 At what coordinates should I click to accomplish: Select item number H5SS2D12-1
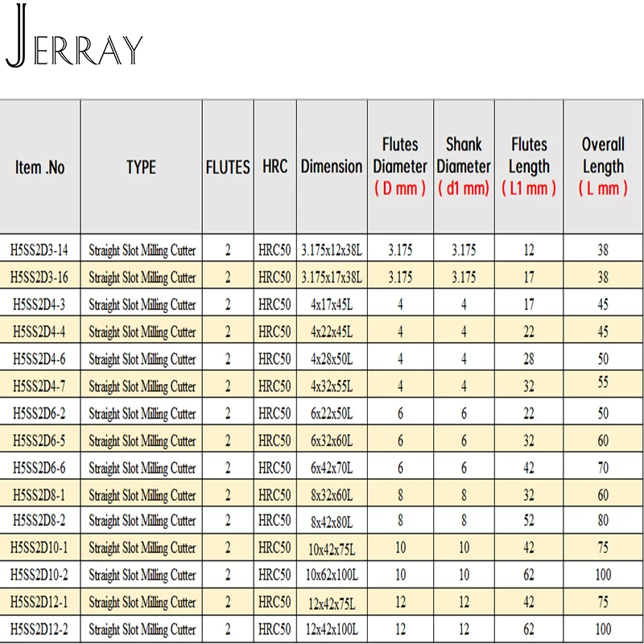(x=39, y=602)
